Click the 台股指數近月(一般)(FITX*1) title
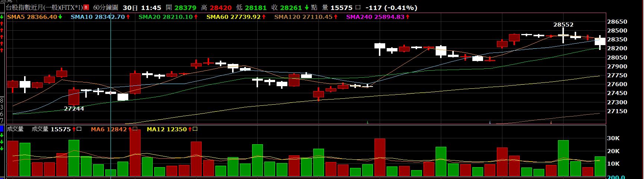Screen dimensions: 644x179 pyautogui.click(x=44, y=7)
